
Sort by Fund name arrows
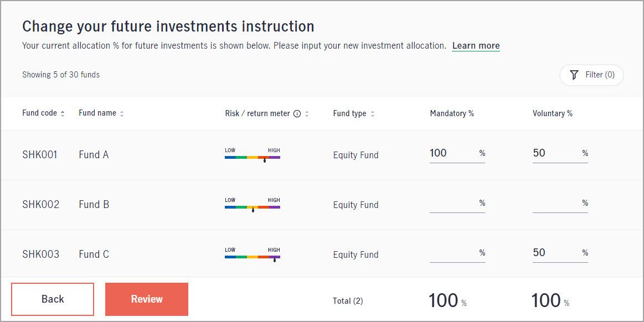click(122, 113)
